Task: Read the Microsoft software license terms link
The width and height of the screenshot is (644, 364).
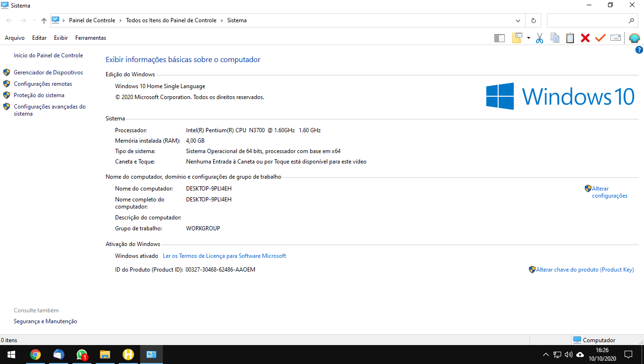Action: (224, 256)
